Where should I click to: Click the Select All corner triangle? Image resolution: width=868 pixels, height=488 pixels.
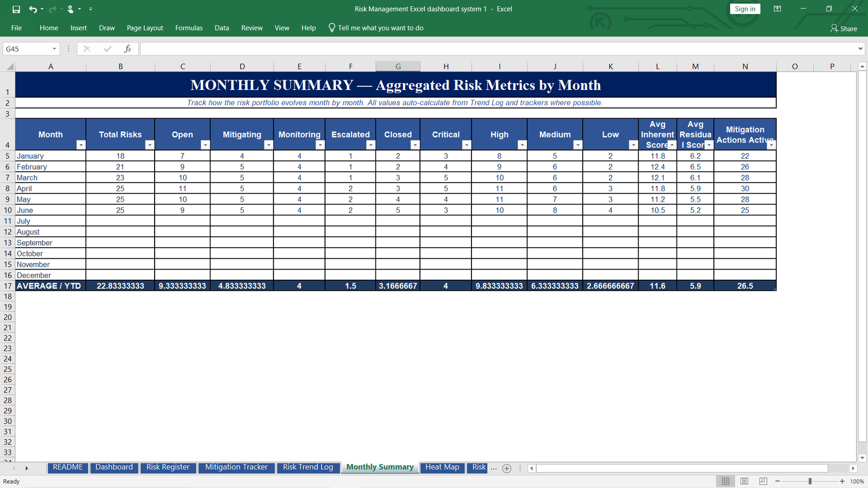pyautogui.click(x=9, y=67)
